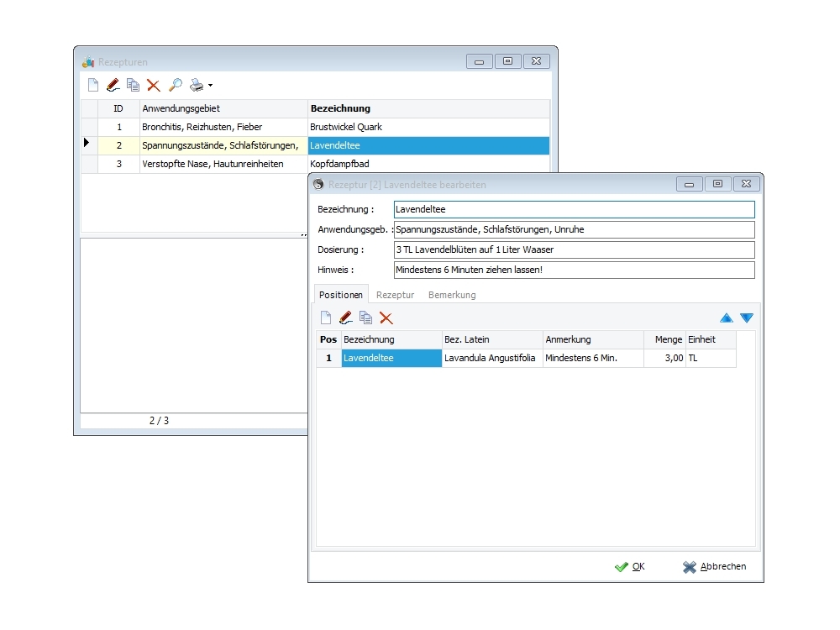Click Print icon in Rezepturen toolbar
840x630 pixels.
point(197,85)
